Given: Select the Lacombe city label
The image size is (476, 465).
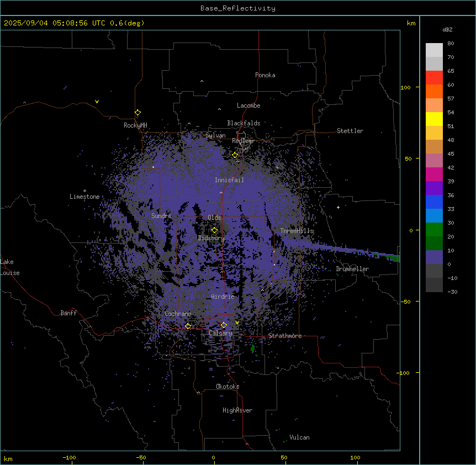Looking at the screenshot, I should (248, 105).
